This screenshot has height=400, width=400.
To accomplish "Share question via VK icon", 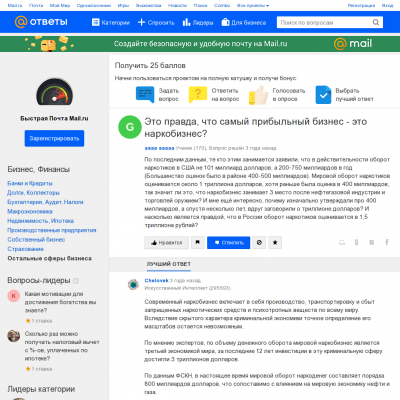I will (372, 242).
